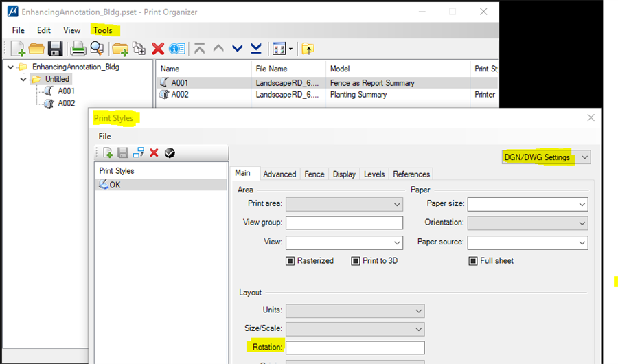Collapse the Untitled folder node
This screenshot has height=364, width=618.
pos(23,79)
